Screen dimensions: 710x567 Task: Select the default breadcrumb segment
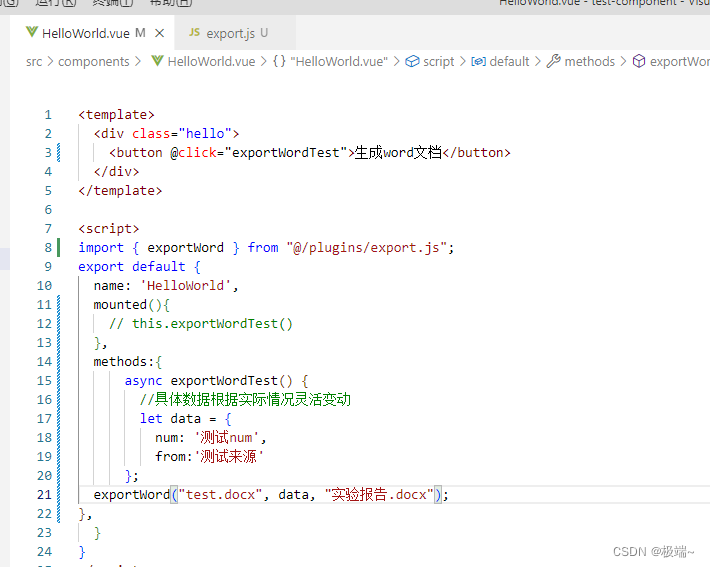(x=509, y=62)
